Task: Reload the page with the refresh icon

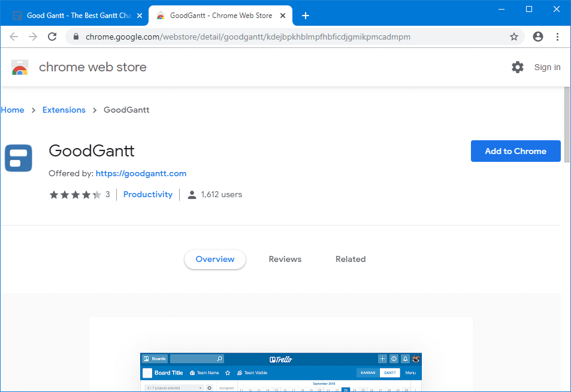Action: tap(52, 37)
